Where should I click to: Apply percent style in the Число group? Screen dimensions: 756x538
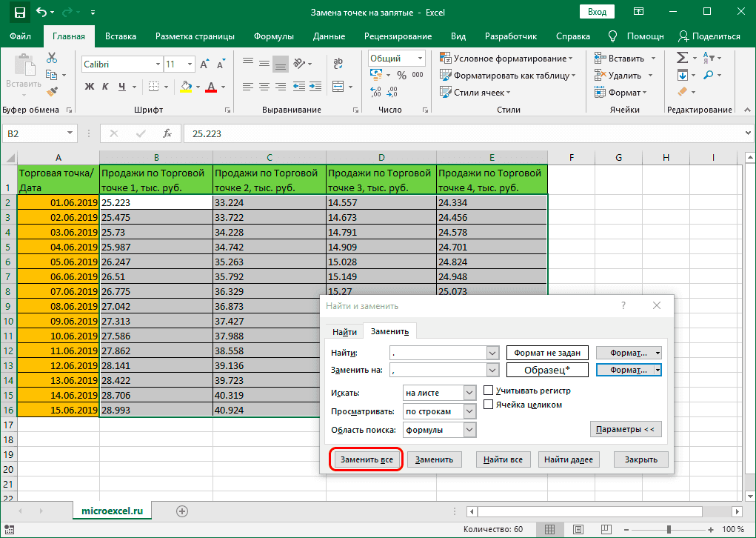pos(404,74)
